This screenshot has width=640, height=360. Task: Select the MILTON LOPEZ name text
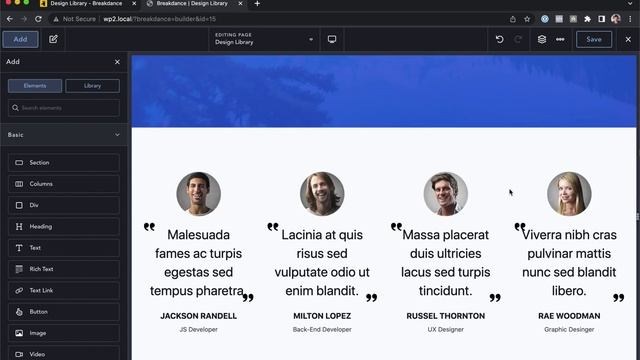pyautogui.click(x=322, y=316)
